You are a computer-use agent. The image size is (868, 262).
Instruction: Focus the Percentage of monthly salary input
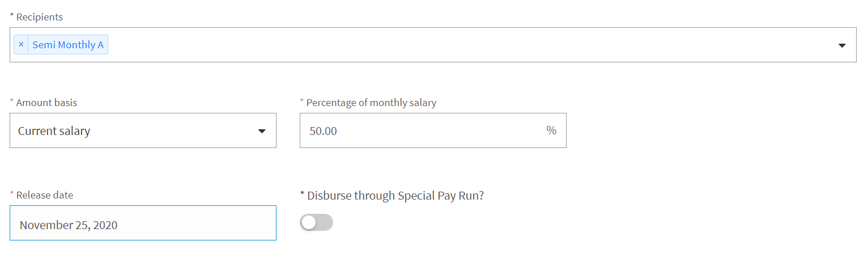[x=433, y=130]
